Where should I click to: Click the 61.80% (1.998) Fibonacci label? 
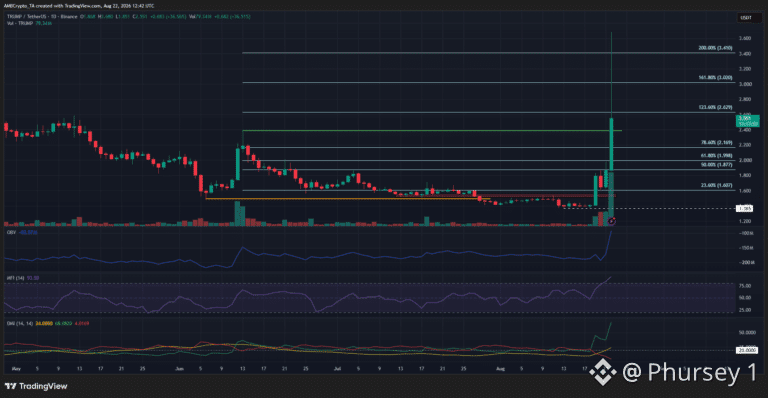point(717,156)
